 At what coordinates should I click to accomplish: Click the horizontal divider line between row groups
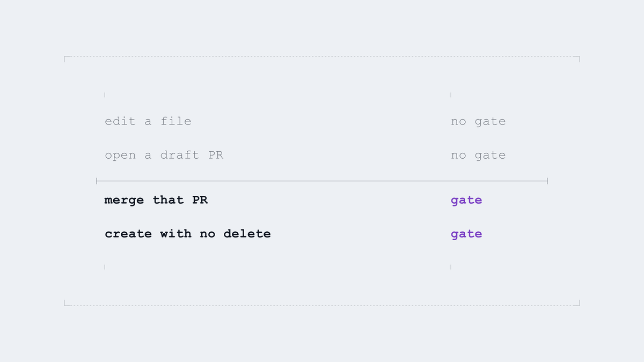click(x=322, y=181)
